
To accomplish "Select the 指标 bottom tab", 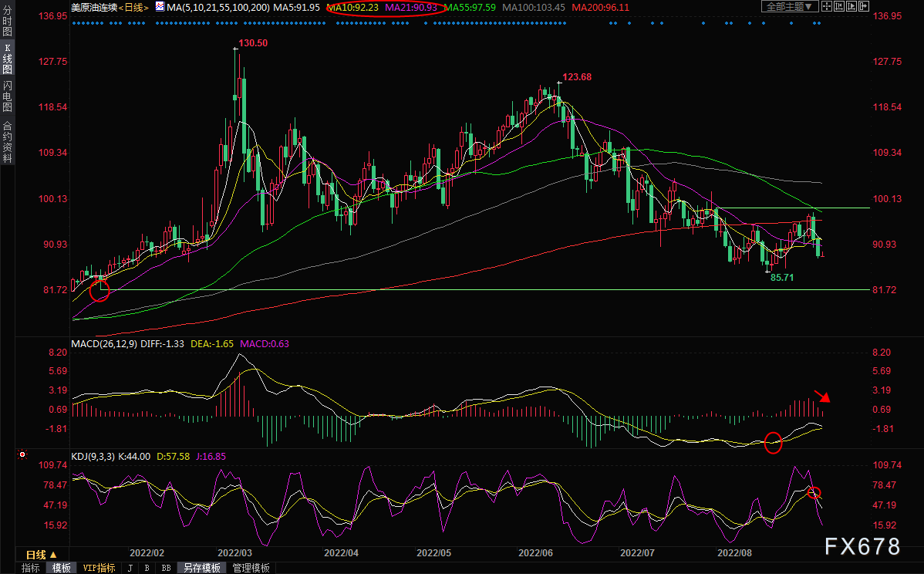I will [31, 568].
